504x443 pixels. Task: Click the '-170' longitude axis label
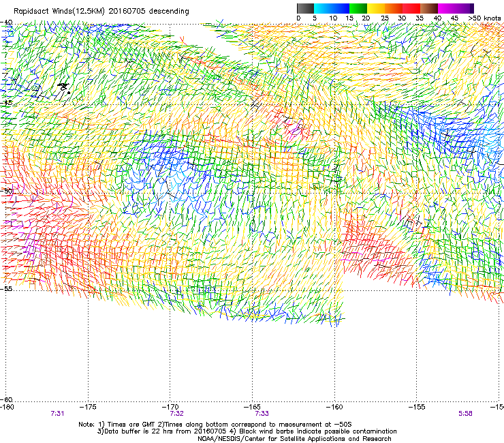pyautogui.click(x=170, y=407)
